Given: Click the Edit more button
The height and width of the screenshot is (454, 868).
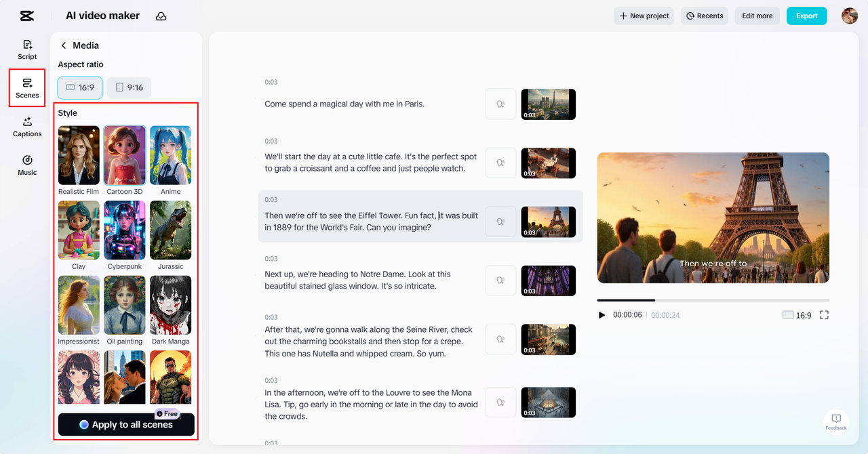Looking at the screenshot, I should pos(757,16).
